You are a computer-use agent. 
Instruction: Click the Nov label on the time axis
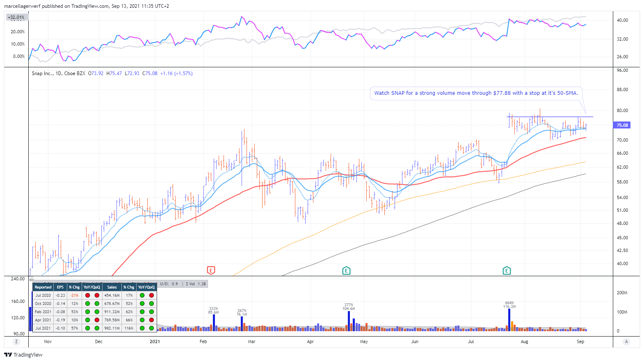click(48, 341)
